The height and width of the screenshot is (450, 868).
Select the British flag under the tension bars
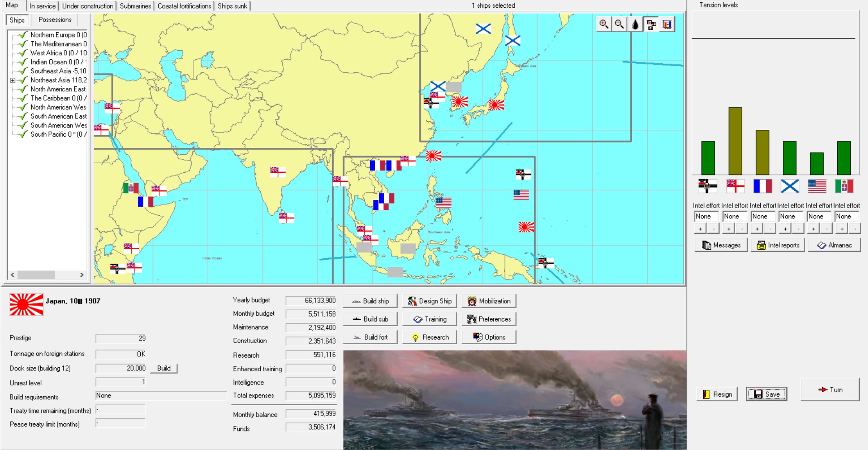pyautogui.click(x=735, y=186)
